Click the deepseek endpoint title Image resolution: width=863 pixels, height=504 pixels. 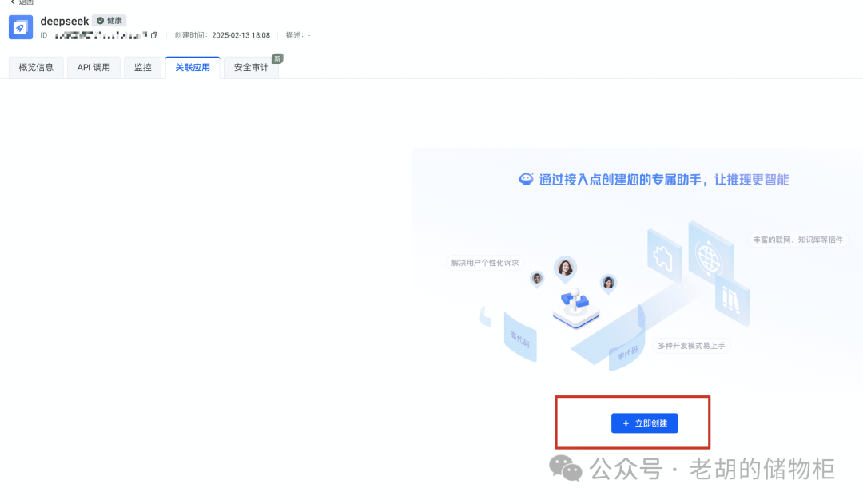coord(65,21)
